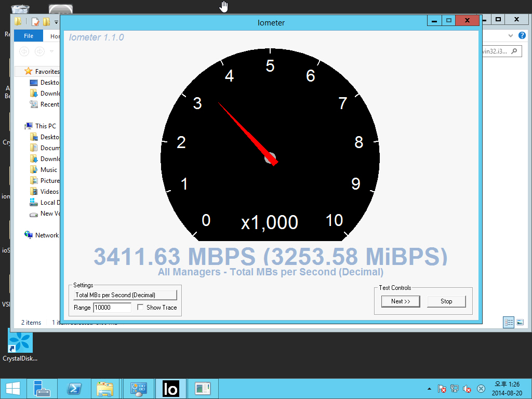
Task: Switch Explorer to the large thumbnails view button
Action: coord(520,322)
